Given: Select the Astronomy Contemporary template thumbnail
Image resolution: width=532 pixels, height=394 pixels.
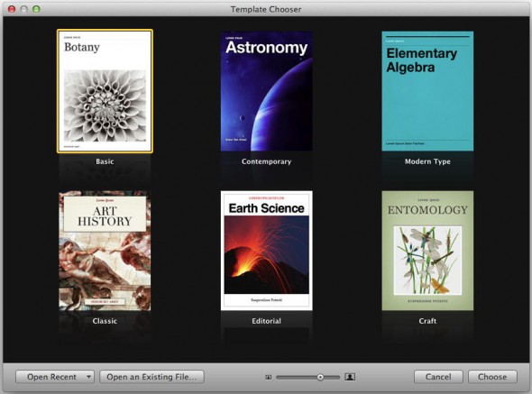Looking at the screenshot, I should pyautogui.click(x=266, y=91).
